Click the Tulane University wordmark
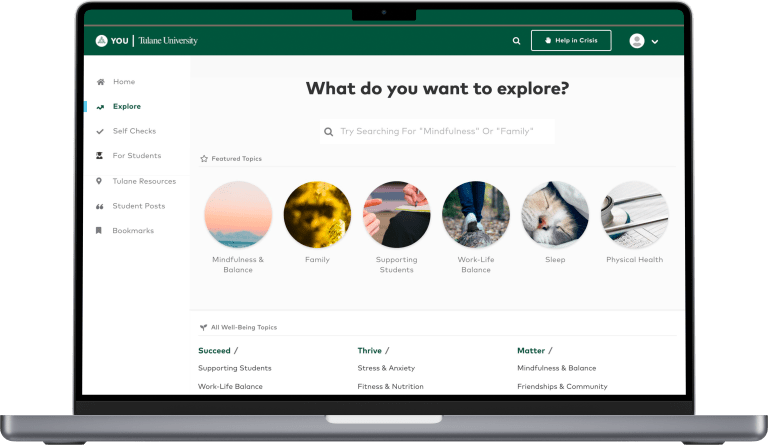Screen dimensions: 768x445 point(168,41)
